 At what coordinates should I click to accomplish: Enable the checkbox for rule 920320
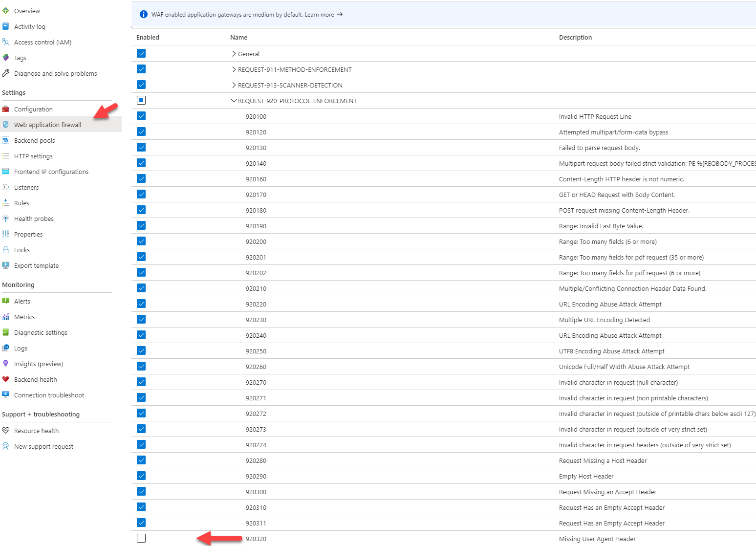click(141, 538)
